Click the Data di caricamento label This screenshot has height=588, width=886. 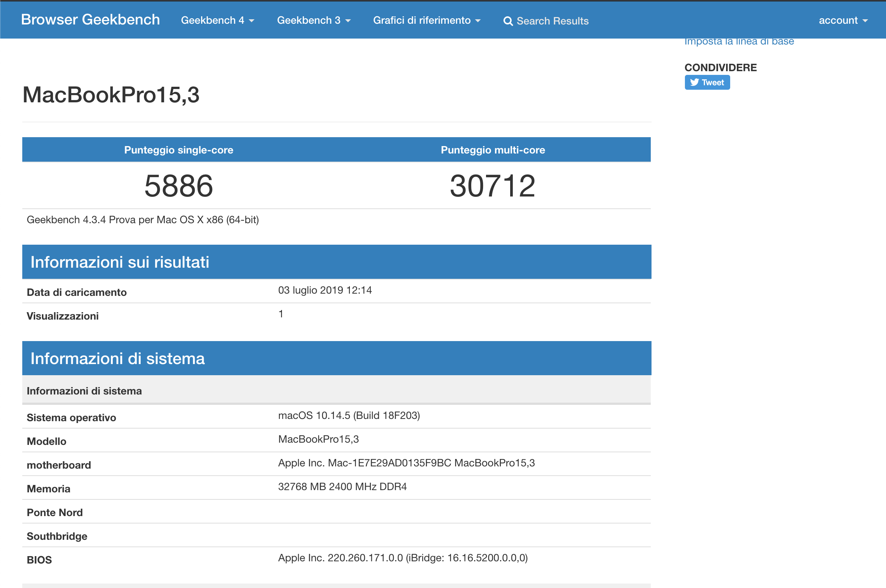[x=76, y=293]
